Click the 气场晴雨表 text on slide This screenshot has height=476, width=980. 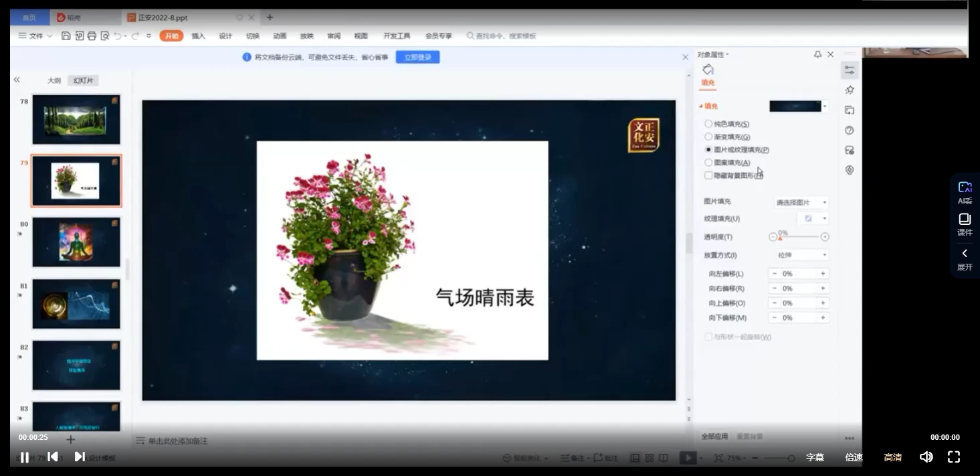[x=485, y=297]
